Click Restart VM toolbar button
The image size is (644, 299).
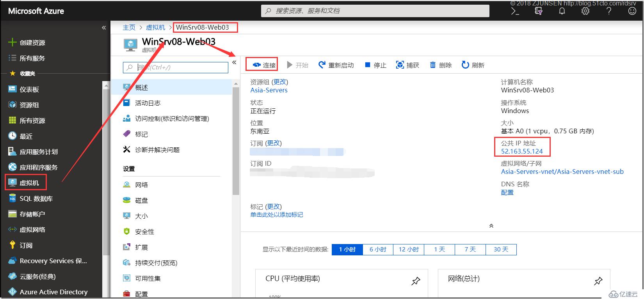336,65
